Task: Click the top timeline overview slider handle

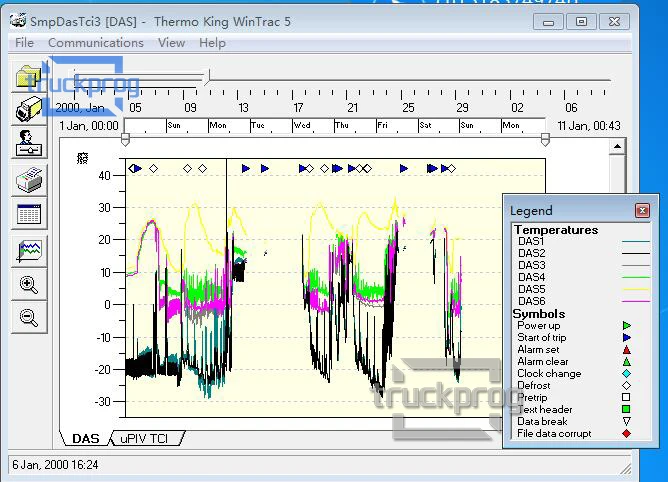Action: click(x=208, y=78)
